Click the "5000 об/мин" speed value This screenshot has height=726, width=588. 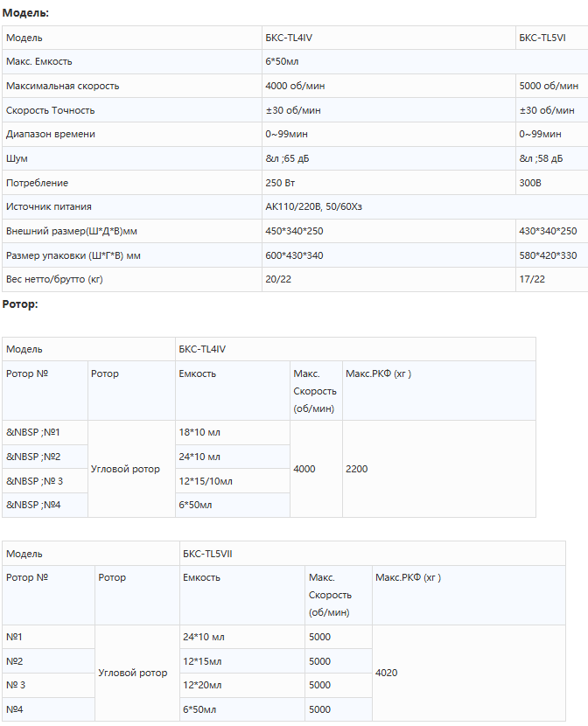549,86
